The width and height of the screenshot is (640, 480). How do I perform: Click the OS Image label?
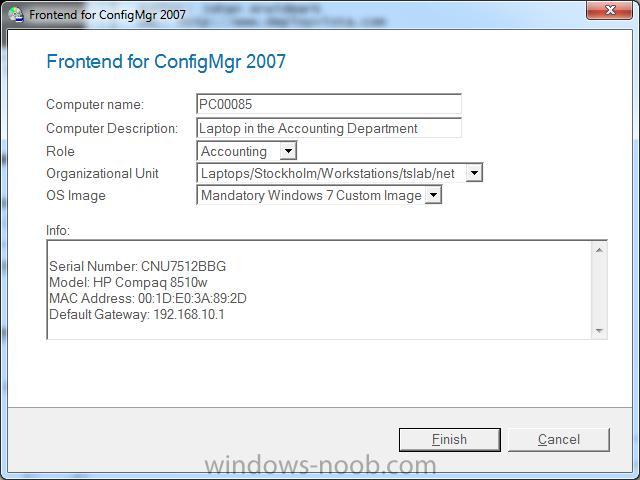click(x=76, y=196)
